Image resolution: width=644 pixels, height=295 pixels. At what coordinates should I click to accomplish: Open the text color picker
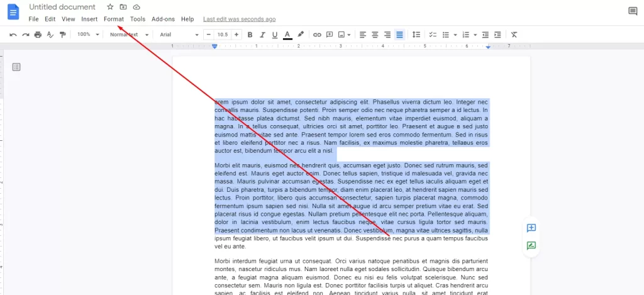pos(287,35)
